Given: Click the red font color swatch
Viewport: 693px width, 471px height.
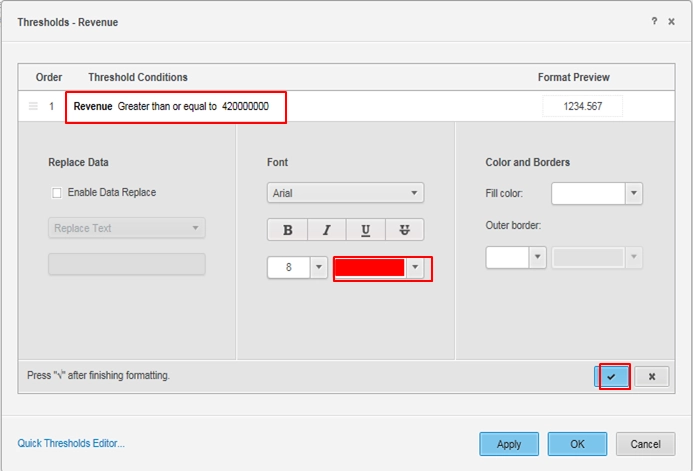Looking at the screenshot, I should 370,268.
